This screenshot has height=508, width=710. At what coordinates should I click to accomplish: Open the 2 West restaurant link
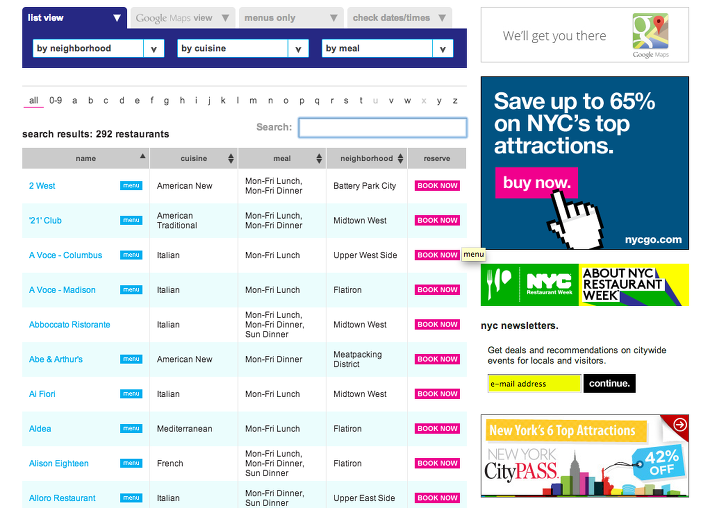click(x=42, y=186)
